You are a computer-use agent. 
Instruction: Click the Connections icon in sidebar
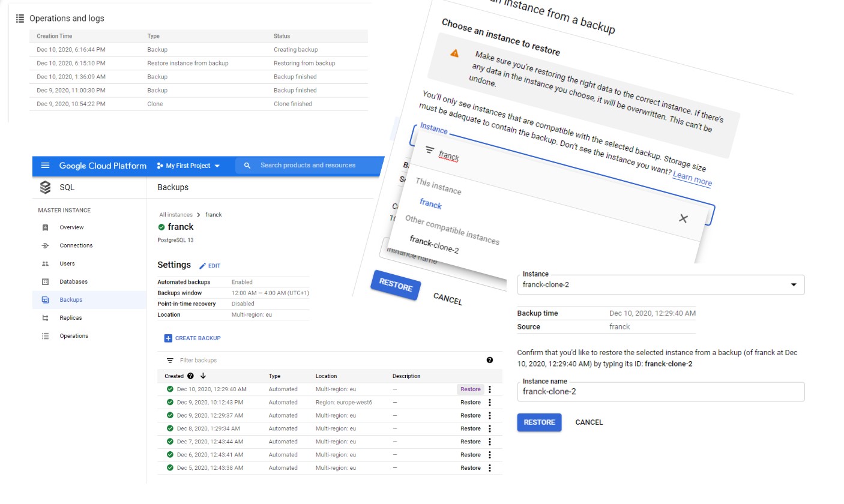click(45, 245)
